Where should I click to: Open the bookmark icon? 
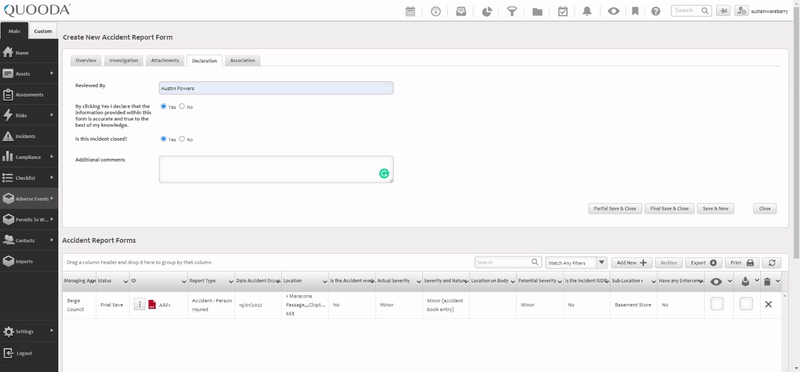pos(635,11)
